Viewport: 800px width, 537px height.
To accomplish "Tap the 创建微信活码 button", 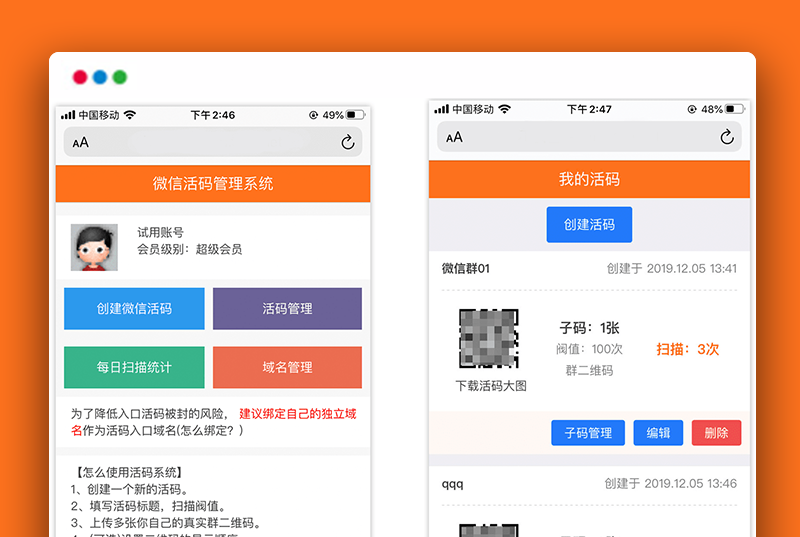I will 134,309.
